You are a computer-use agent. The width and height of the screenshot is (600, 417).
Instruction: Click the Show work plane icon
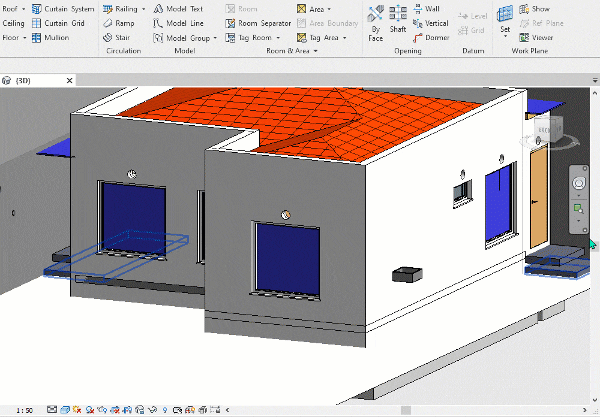click(524, 9)
